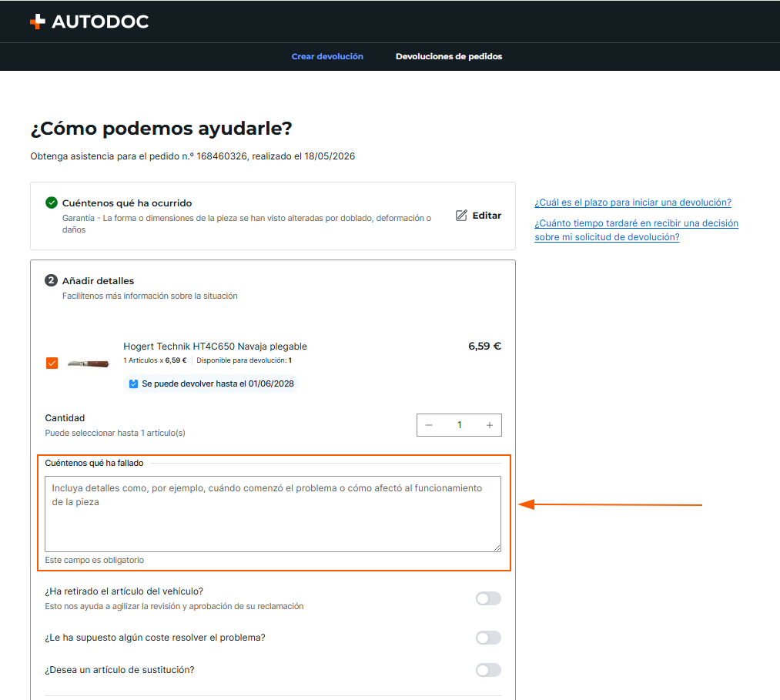Open '¿Cuánto tiempo tardaré en recibir' link
This screenshot has height=700, width=780.
coord(636,229)
